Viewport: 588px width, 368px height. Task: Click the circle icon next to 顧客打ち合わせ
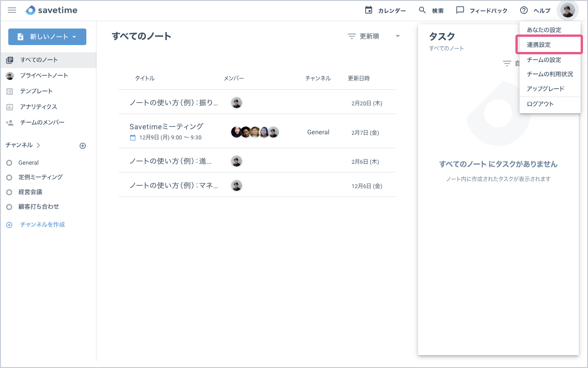pos(9,207)
